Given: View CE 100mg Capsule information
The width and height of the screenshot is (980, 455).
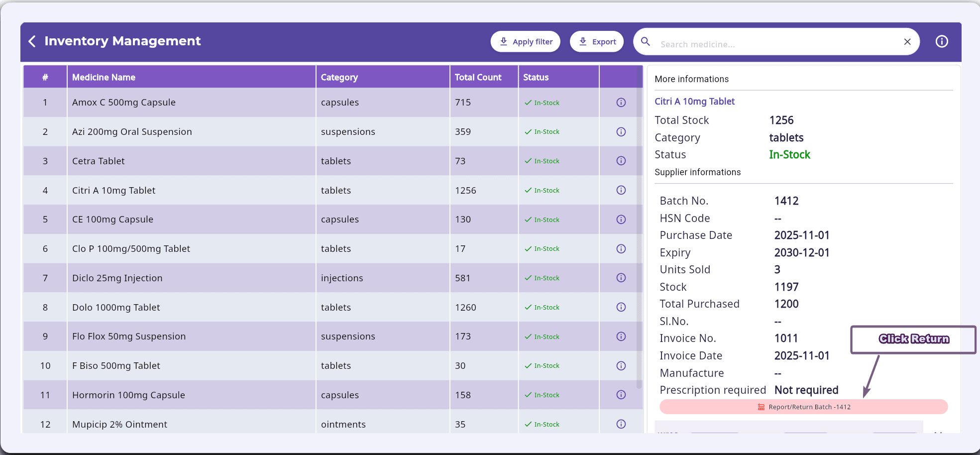Looking at the screenshot, I should click(x=621, y=220).
